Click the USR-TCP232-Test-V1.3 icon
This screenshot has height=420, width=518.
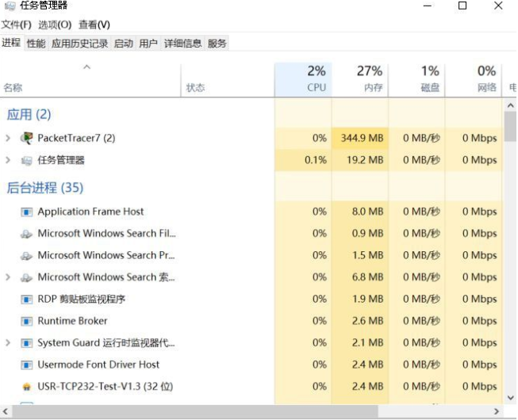[26, 387]
